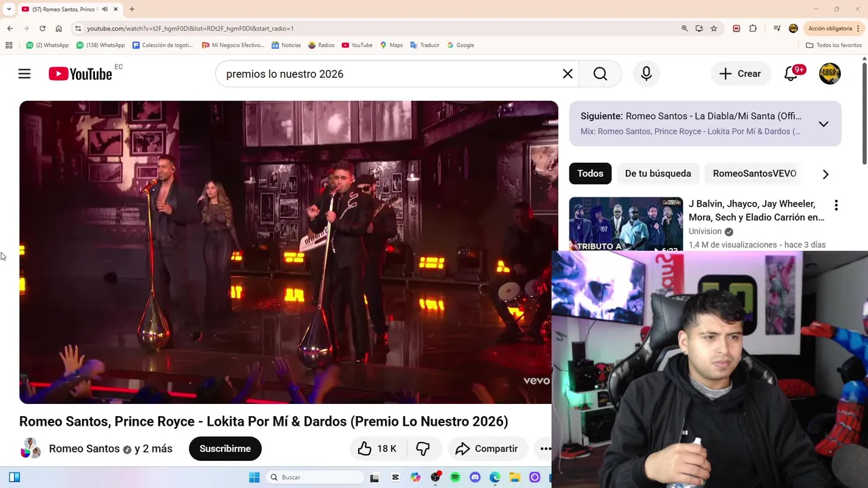
Task: Dislike the video with thumbs down
Action: pos(423,449)
